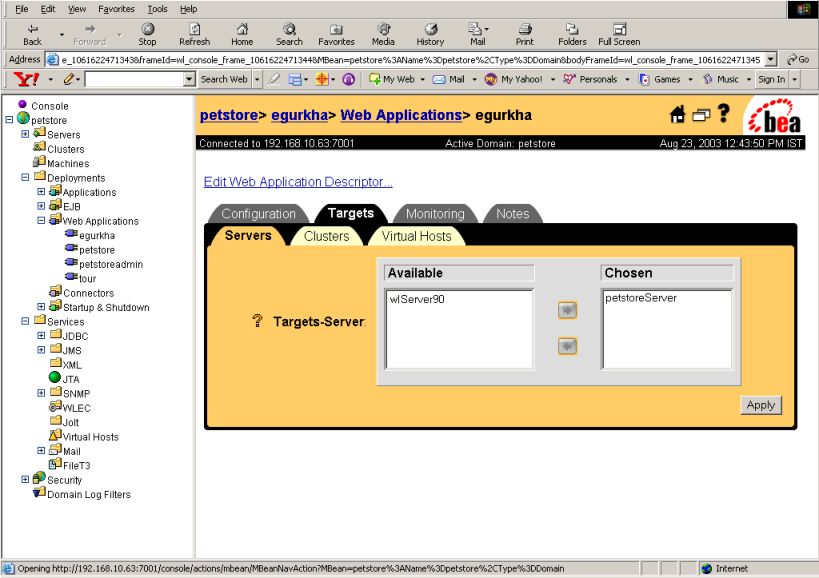Show the Folders toolbar button

click(572, 34)
